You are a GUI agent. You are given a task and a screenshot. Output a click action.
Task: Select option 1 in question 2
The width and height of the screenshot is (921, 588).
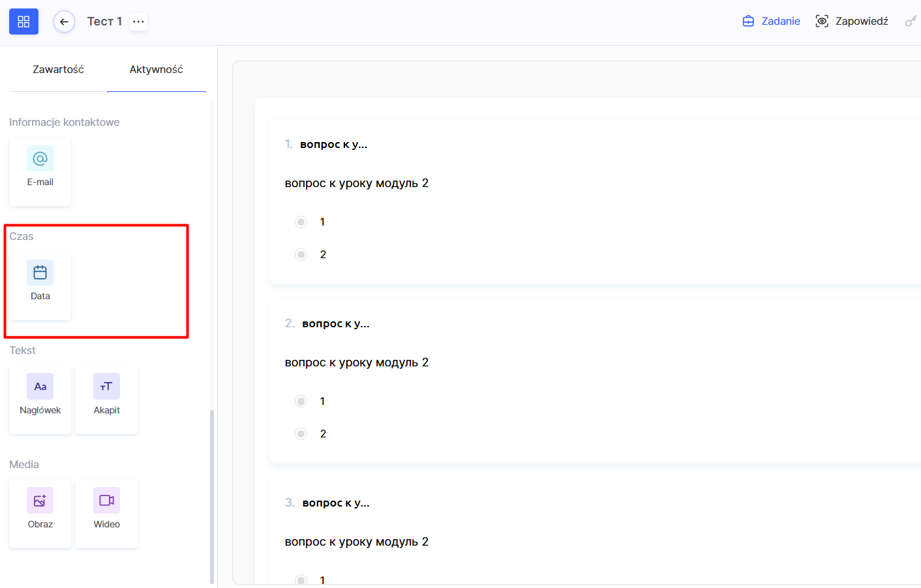pyautogui.click(x=301, y=402)
